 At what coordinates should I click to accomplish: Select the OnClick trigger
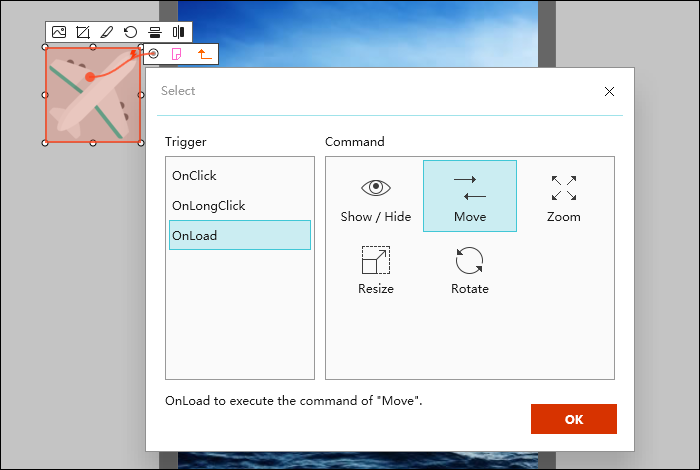(x=240, y=175)
